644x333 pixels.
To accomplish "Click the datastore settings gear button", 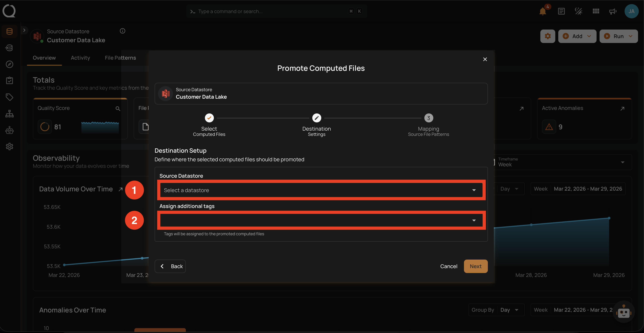I will 547,36.
